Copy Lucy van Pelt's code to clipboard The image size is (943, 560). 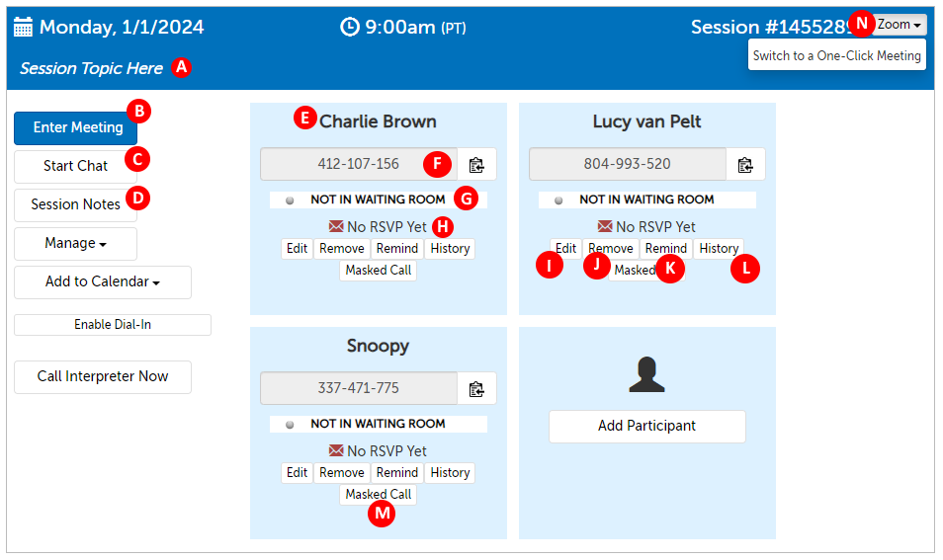pos(745,165)
